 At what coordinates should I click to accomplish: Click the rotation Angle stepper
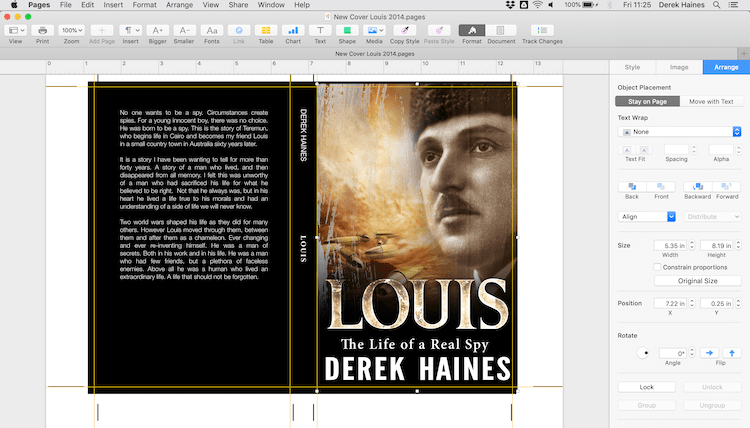692,353
